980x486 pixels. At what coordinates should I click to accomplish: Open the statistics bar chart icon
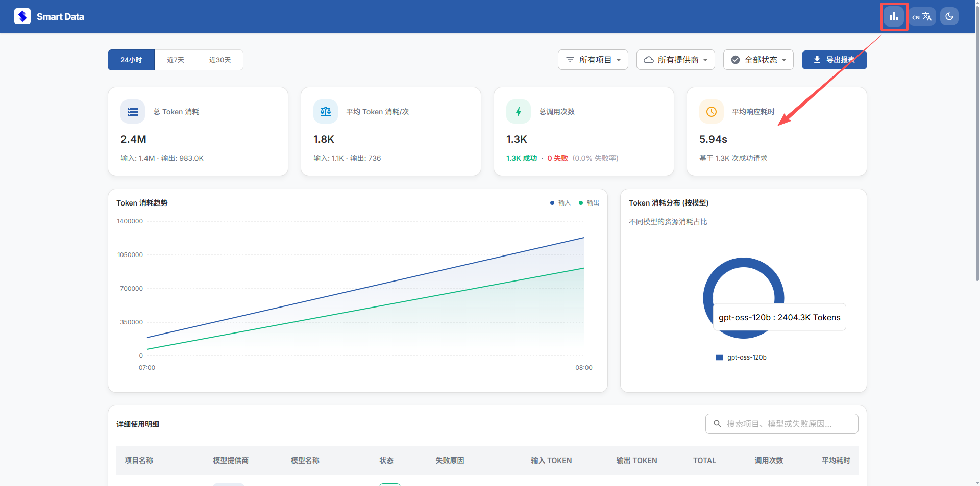893,16
